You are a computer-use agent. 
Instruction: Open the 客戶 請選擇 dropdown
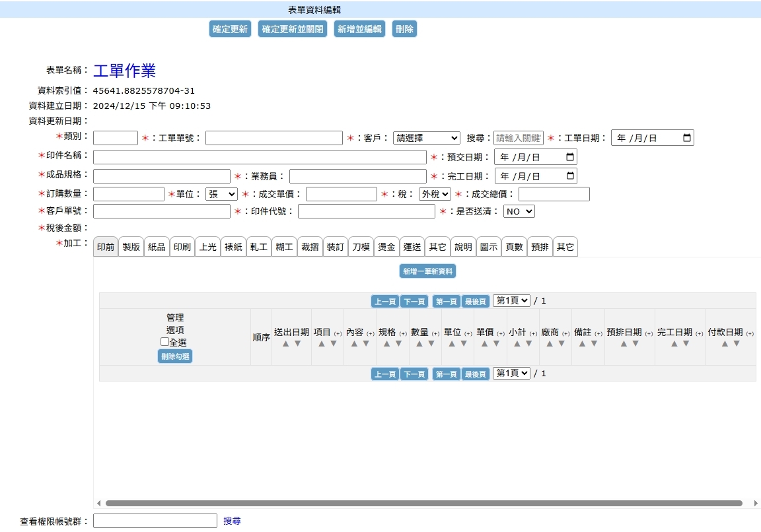426,138
